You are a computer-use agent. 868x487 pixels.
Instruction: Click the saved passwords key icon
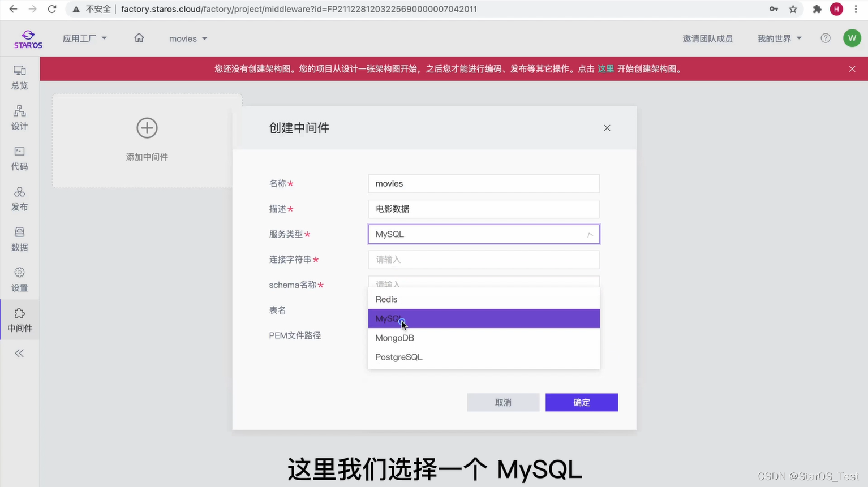774,9
